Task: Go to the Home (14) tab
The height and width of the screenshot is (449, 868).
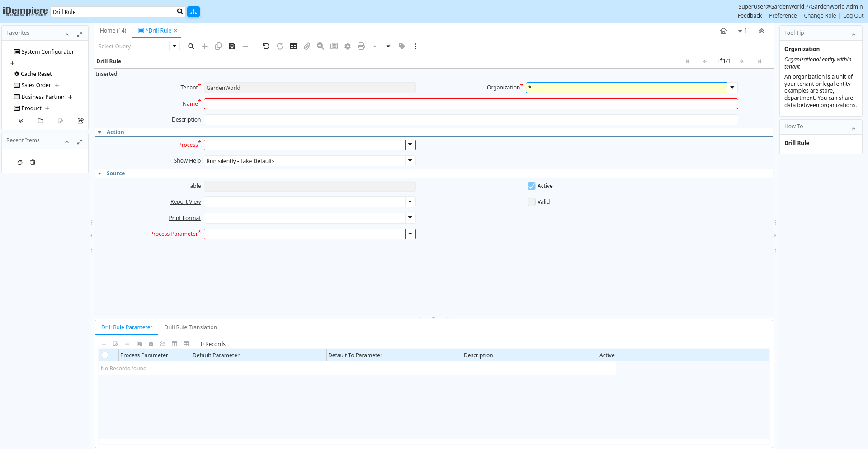Action: coord(113,31)
